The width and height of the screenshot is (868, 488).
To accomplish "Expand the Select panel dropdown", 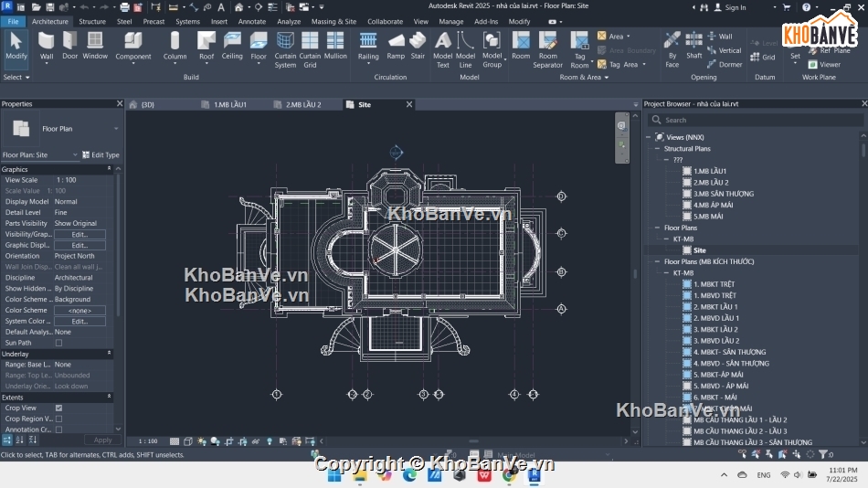I will pos(16,77).
